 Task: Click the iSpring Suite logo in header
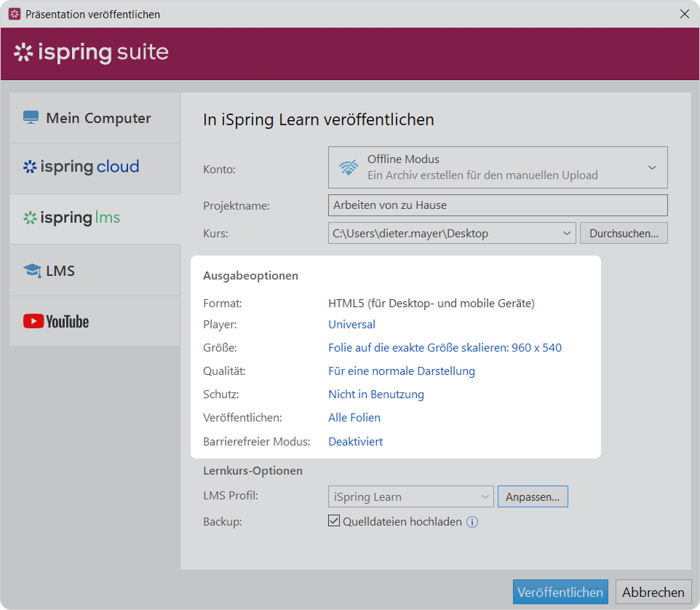(x=91, y=53)
